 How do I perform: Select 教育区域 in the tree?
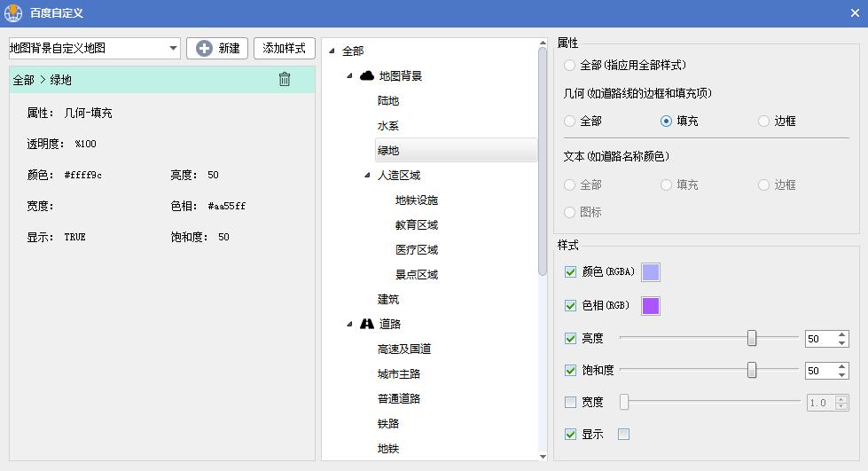click(x=417, y=225)
